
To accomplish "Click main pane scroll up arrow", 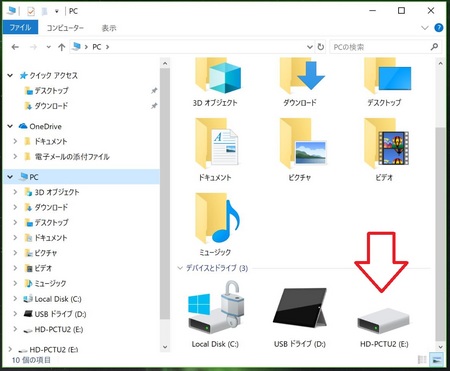I will click(x=440, y=63).
